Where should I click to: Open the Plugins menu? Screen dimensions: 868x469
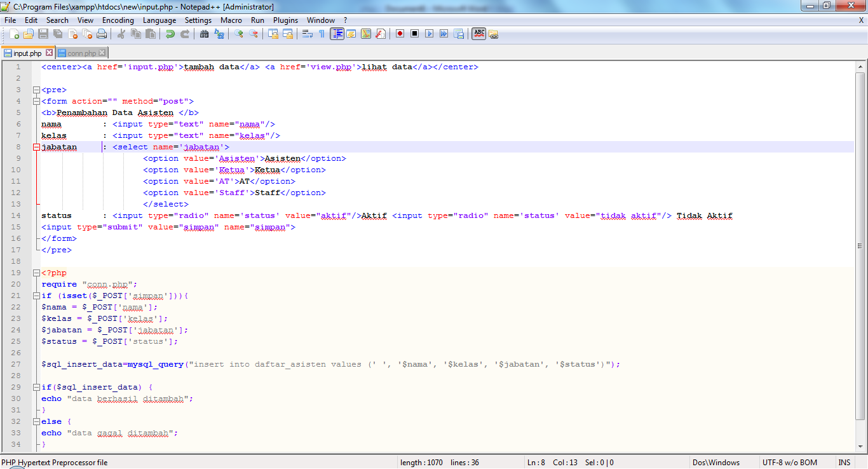click(x=286, y=20)
